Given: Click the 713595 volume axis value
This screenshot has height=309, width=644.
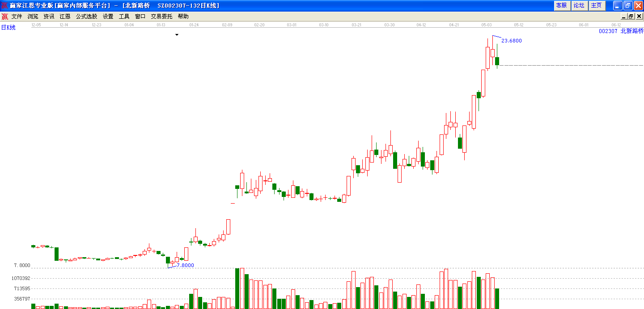Looking at the screenshot, I should click(22, 288).
